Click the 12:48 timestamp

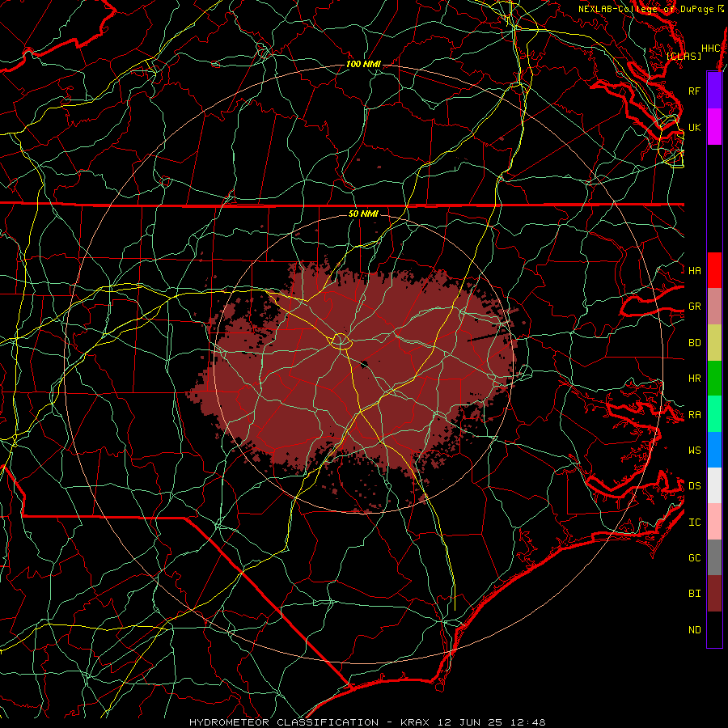click(x=528, y=722)
